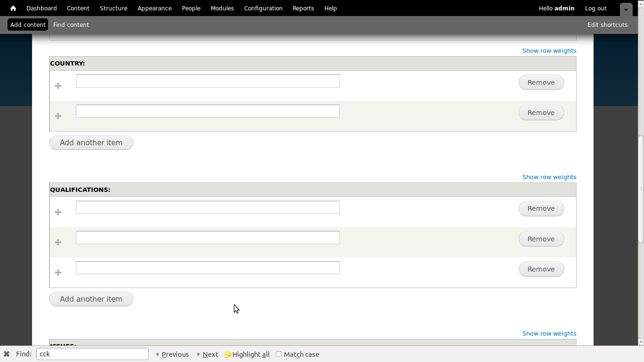Focus the third Qualifications text field

(208, 268)
